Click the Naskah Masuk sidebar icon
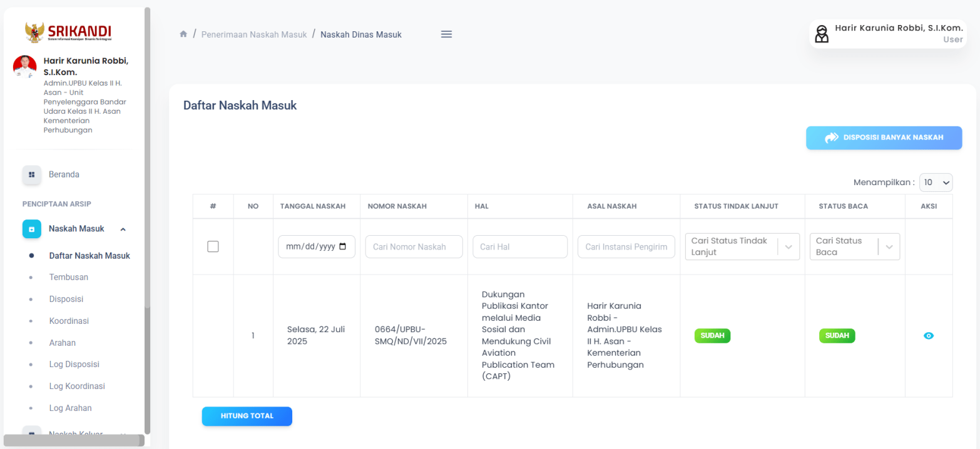Image resolution: width=980 pixels, height=449 pixels. 32,229
